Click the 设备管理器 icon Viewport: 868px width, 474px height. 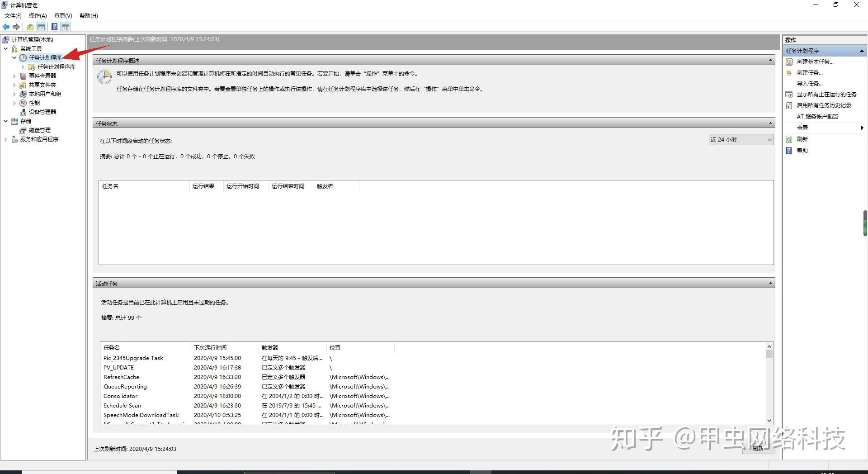pos(23,112)
